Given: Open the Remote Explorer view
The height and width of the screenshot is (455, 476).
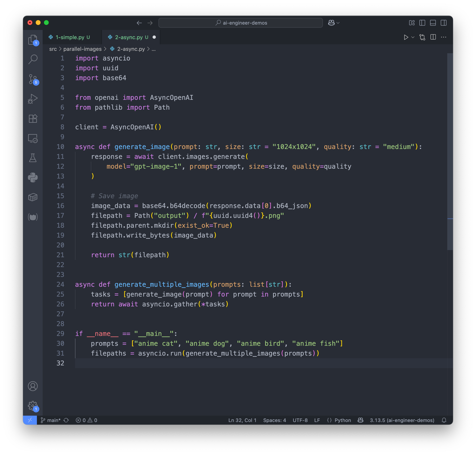Looking at the screenshot, I should pos(33,138).
